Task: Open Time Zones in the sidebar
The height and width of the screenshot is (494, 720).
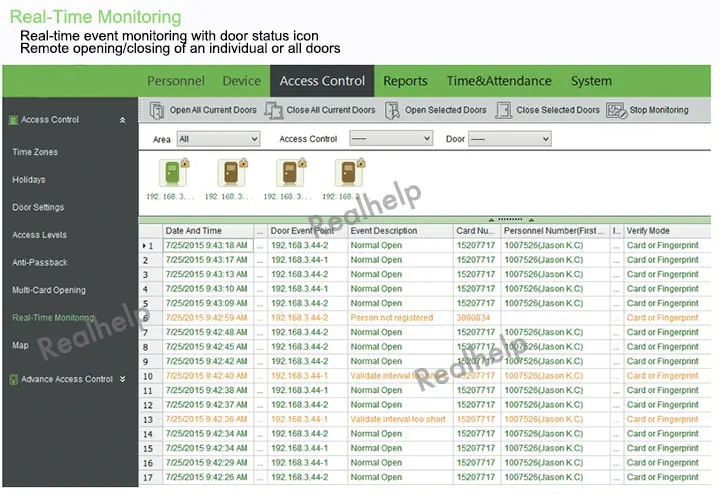Action: tap(35, 152)
